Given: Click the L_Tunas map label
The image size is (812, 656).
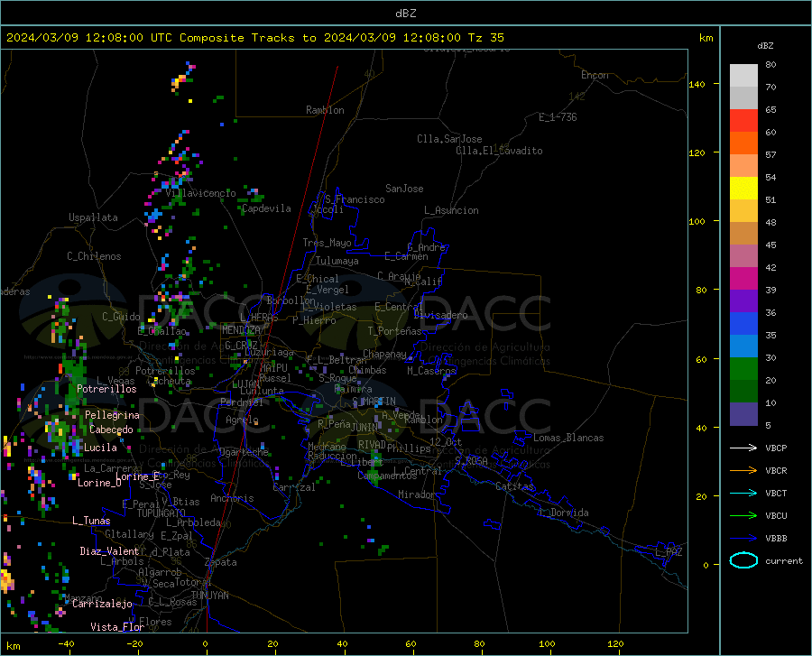Looking at the screenshot, I should tap(91, 521).
